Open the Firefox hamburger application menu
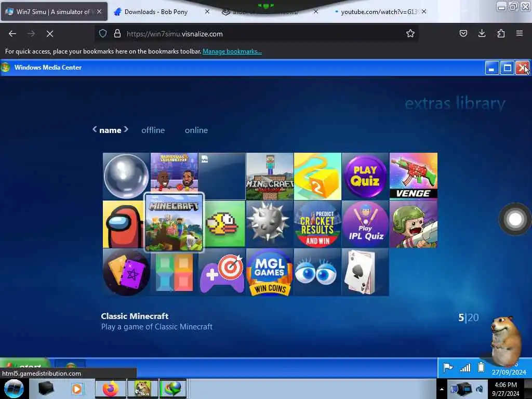The image size is (532, 399). tap(520, 34)
